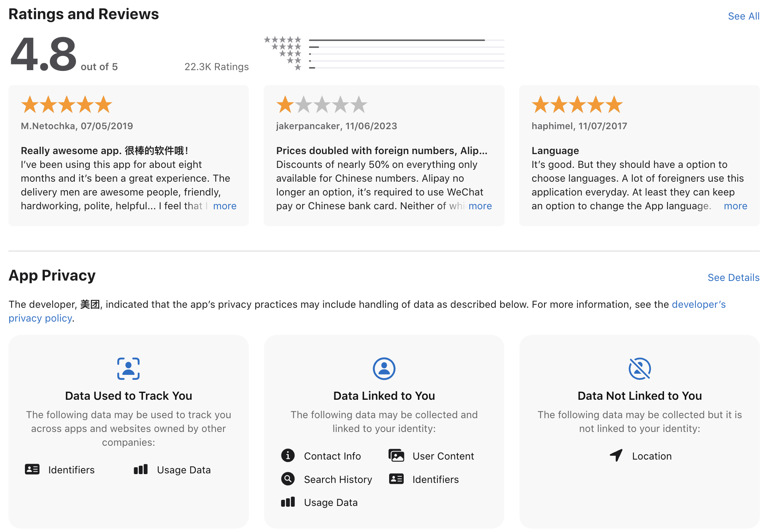The width and height of the screenshot is (766, 532).
Task: Click the Data Linked to You heading
Action: click(384, 396)
